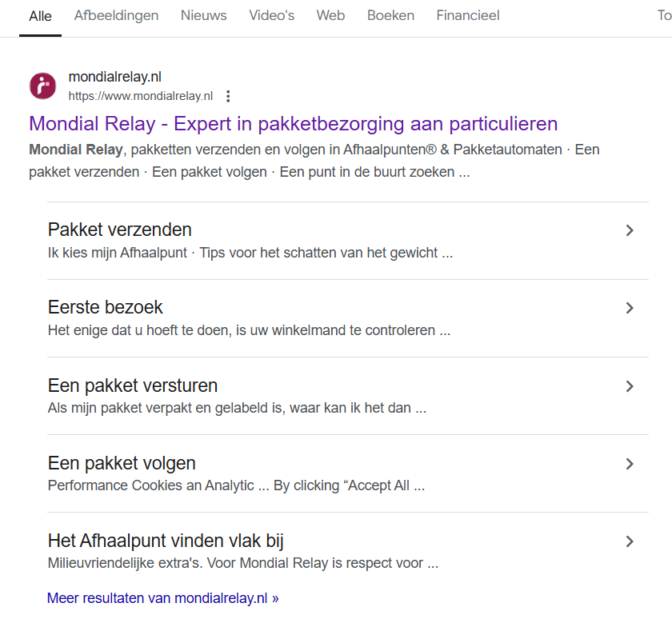Select the Financieel tab
The height and width of the screenshot is (619, 672).
[x=467, y=15]
